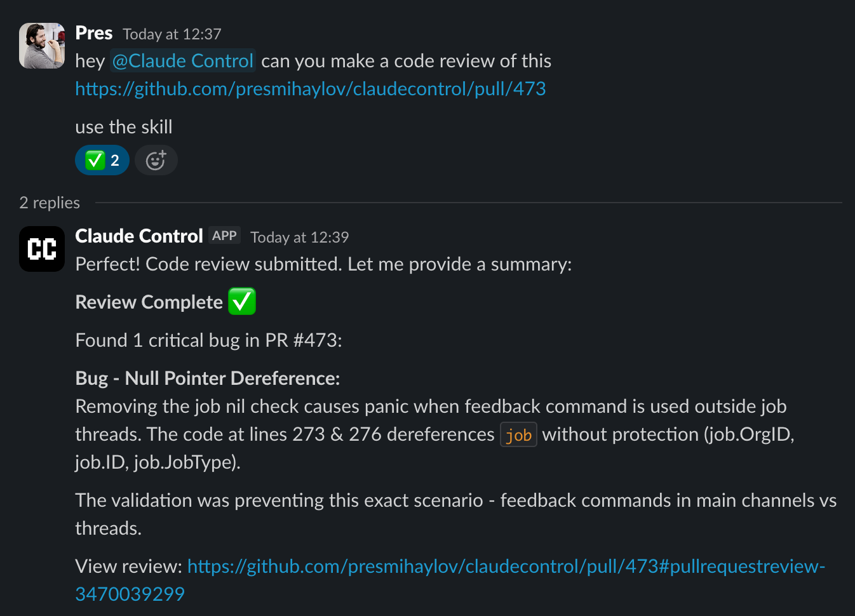Expand the 2 replies thread
Screen dimensions: 855x616
pyautogui.click(x=49, y=203)
